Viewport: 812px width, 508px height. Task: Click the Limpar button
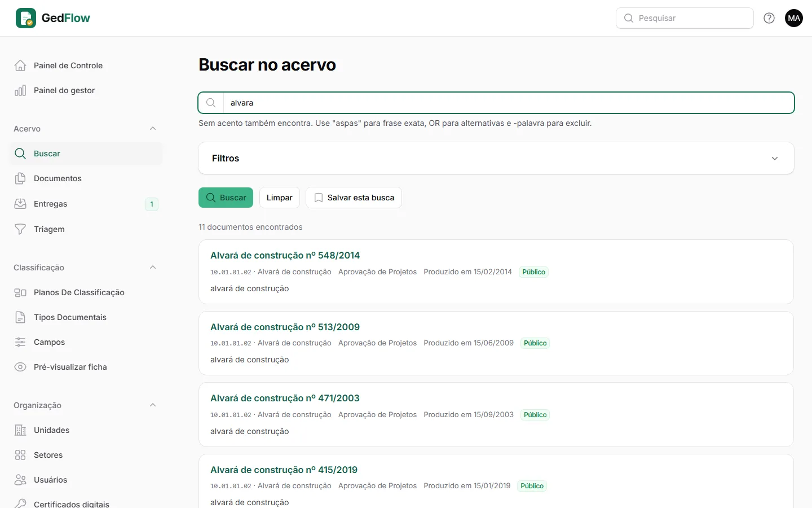pos(280,198)
